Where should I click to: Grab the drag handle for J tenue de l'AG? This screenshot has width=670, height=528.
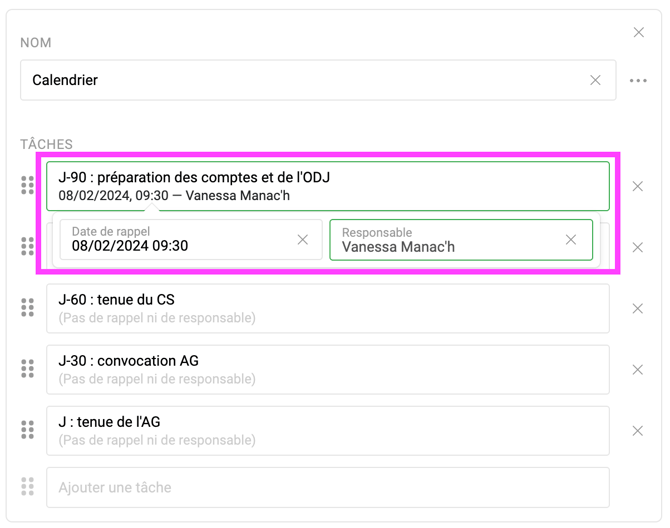coord(28,430)
